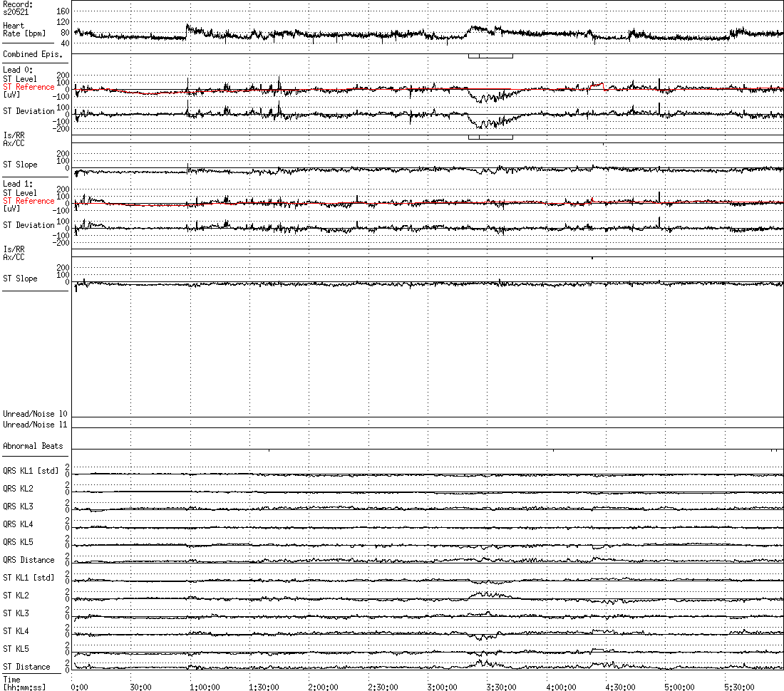Click the Record s20521 label
This screenshot has width=784, height=691.
tap(18, 8)
